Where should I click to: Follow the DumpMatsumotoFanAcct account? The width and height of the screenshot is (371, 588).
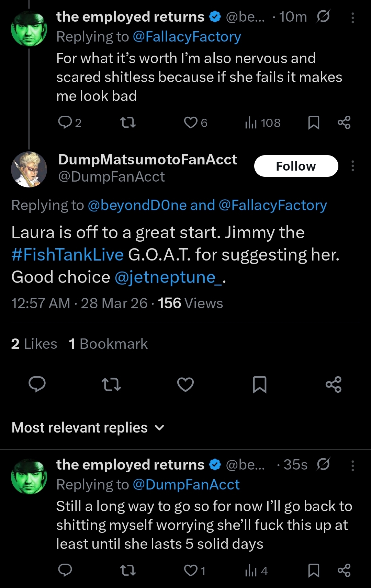tap(296, 166)
